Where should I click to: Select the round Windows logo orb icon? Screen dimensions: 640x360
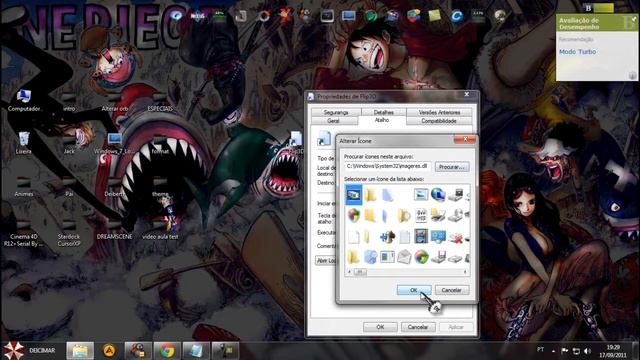[x=421, y=257]
